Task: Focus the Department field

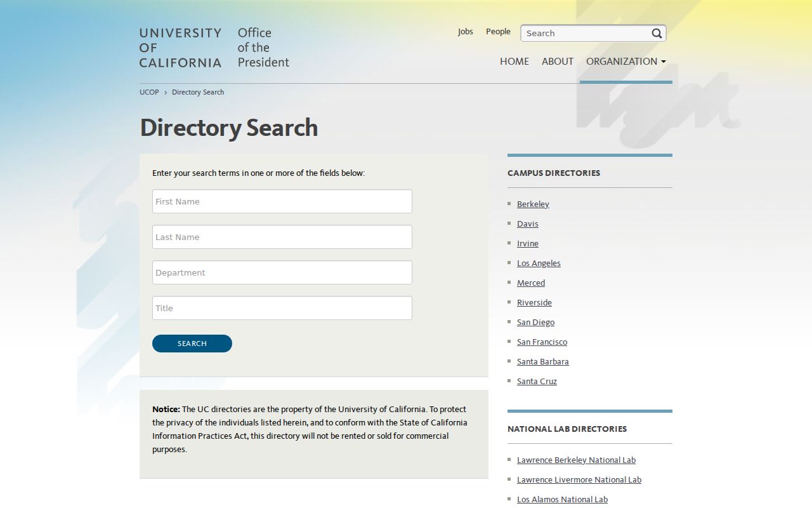Action: (x=282, y=272)
